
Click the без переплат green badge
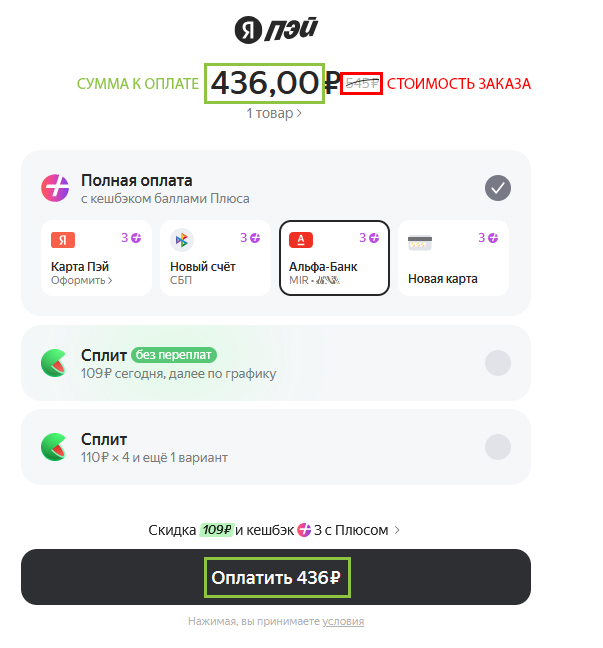coord(173,355)
